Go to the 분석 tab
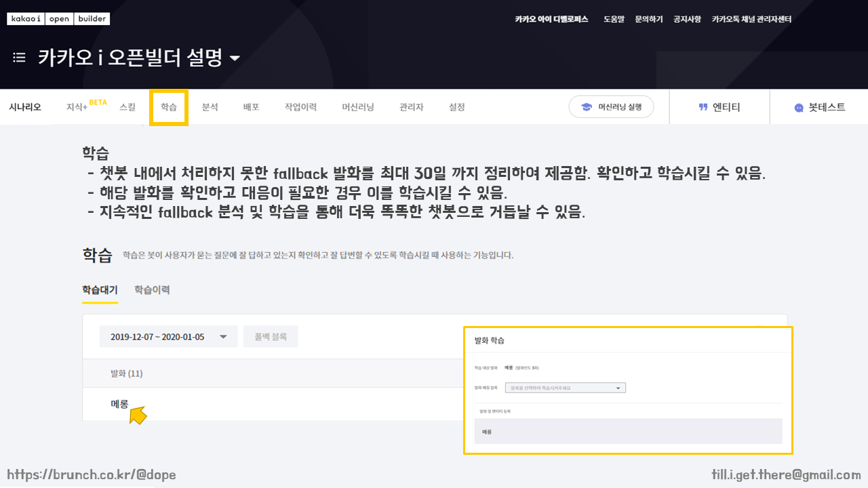 click(210, 107)
